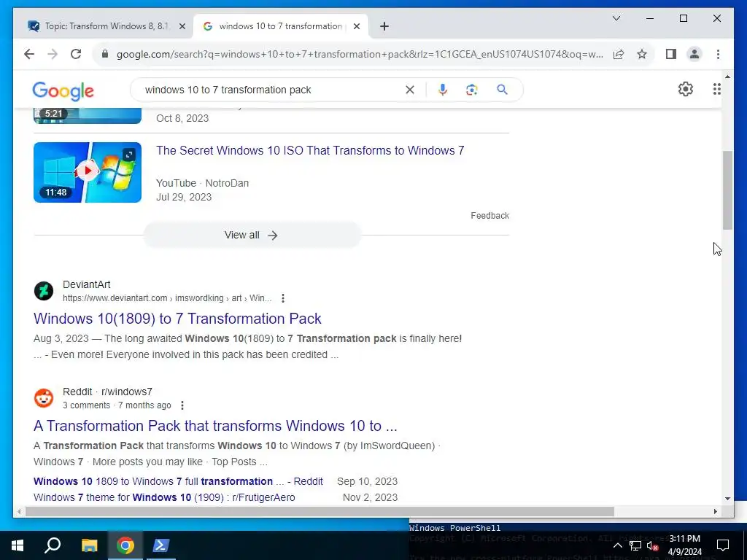
Task: Click the Google logo
Action: (x=63, y=90)
